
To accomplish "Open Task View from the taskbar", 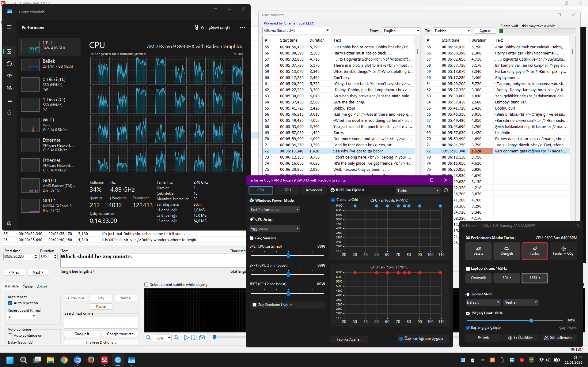I will [37, 360].
